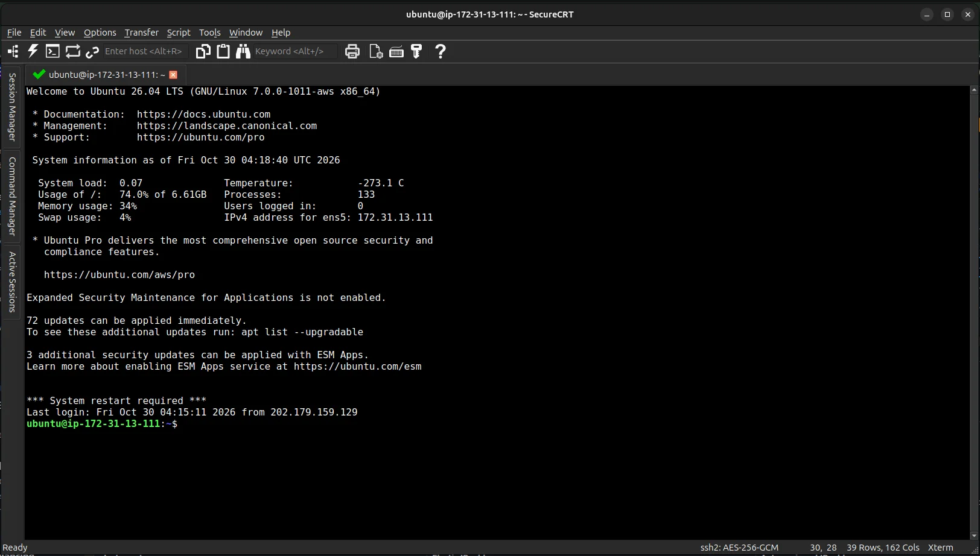The image size is (980, 556).
Task: Open the Session Manager toolbar icon
Action: [13, 52]
